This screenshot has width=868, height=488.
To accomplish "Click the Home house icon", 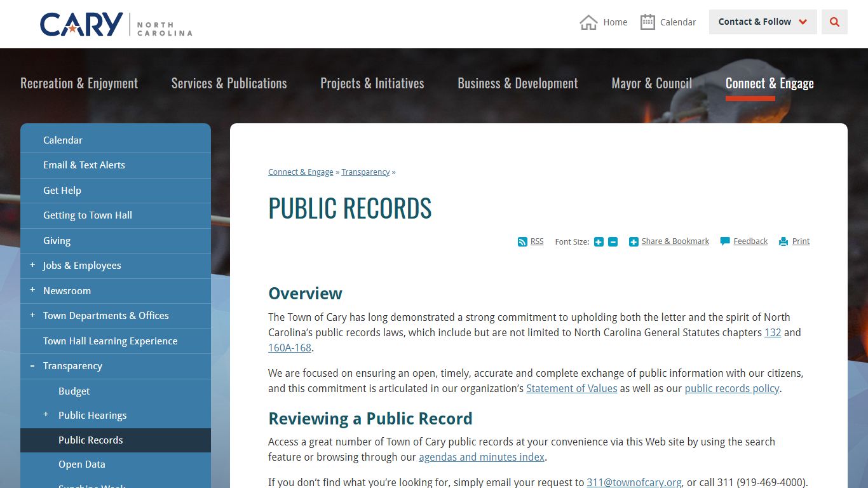I will click(588, 22).
